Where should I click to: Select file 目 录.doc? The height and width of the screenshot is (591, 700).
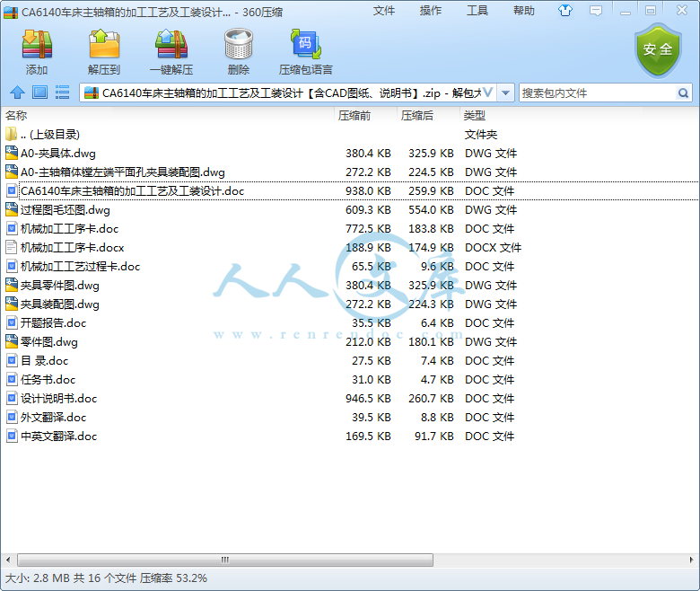[x=350, y=360]
